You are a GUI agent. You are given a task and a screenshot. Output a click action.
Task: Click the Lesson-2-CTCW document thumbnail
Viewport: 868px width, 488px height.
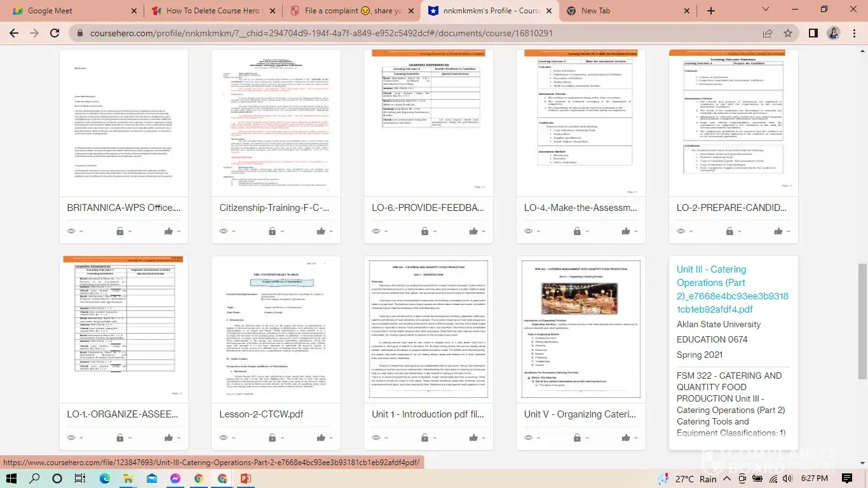point(276,329)
